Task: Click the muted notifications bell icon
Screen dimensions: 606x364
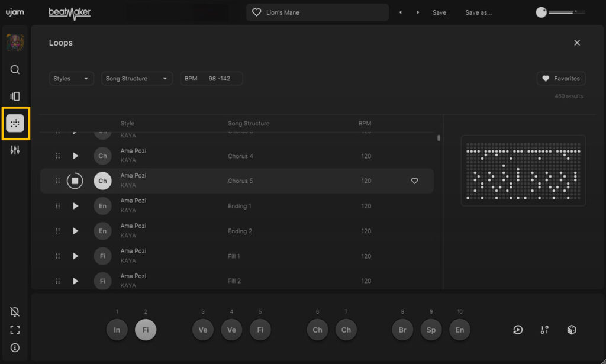Action: coord(15,312)
